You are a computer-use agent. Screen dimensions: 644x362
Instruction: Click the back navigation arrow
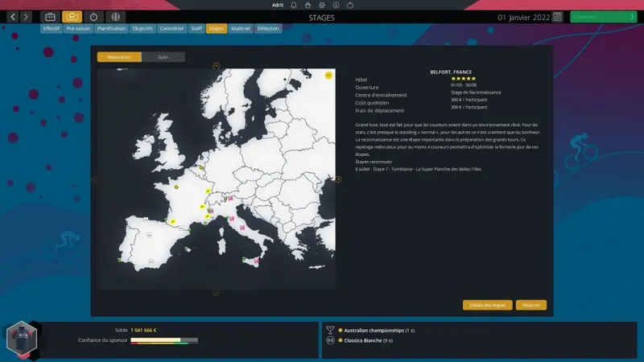[14, 16]
